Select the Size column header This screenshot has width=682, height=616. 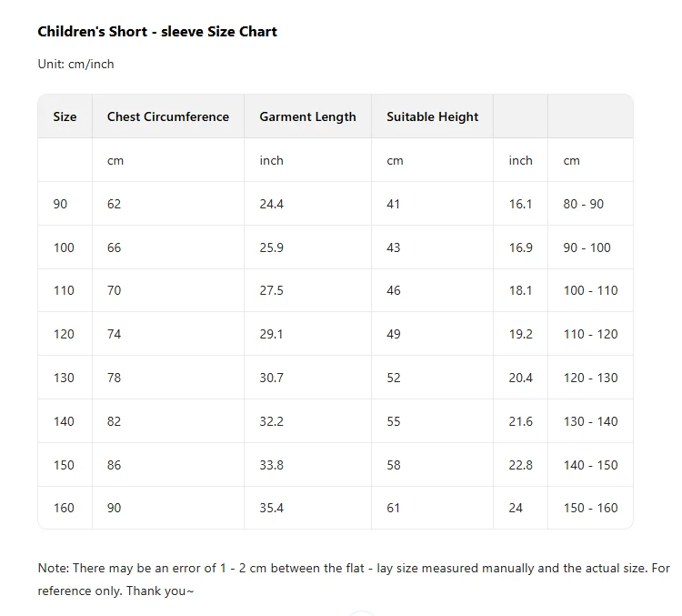pyautogui.click(x=65, y=116)
